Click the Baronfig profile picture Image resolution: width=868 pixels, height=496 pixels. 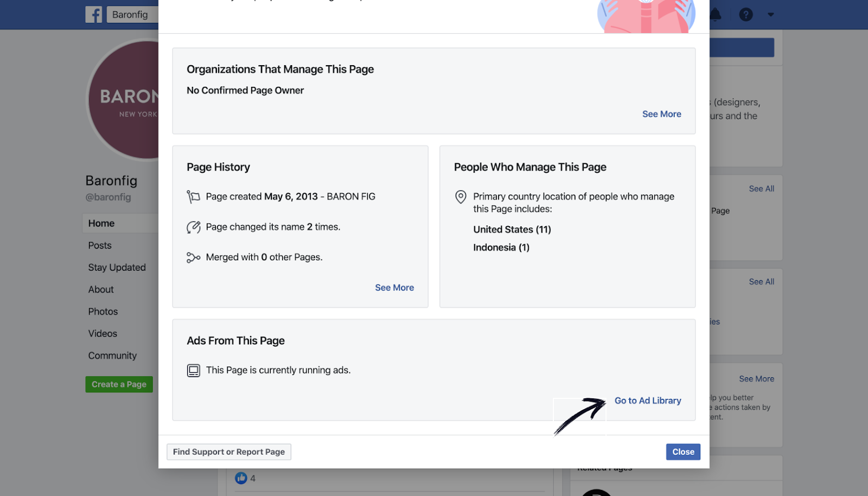pos(124,100)
